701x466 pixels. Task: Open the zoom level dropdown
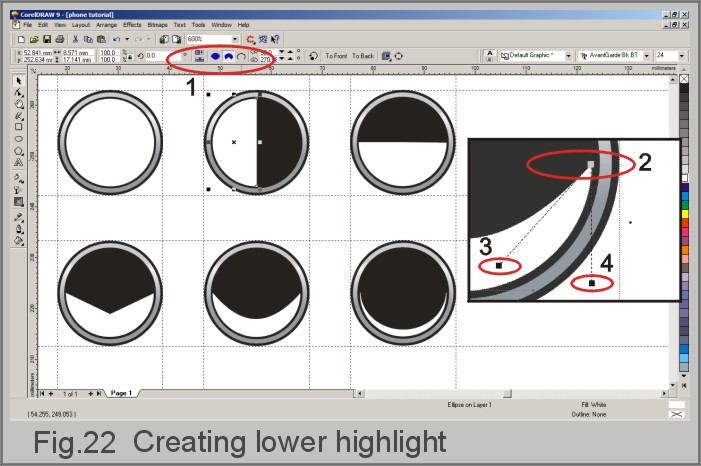235,39
